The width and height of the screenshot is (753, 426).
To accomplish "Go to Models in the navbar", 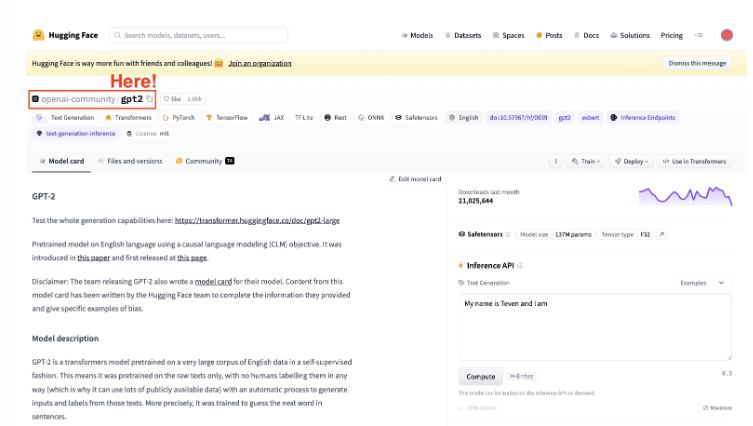I will coord(417,35).
